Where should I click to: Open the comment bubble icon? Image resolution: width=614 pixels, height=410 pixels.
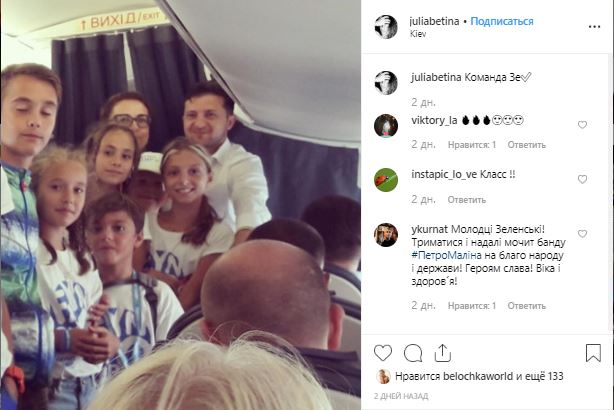pyautogui.click(x=413, y=353)
